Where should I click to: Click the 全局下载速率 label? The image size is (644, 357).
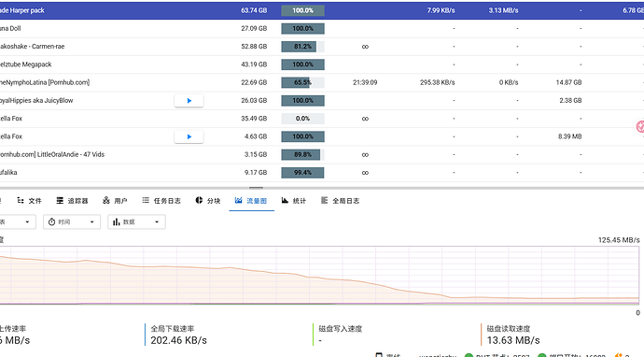(172, 329)
